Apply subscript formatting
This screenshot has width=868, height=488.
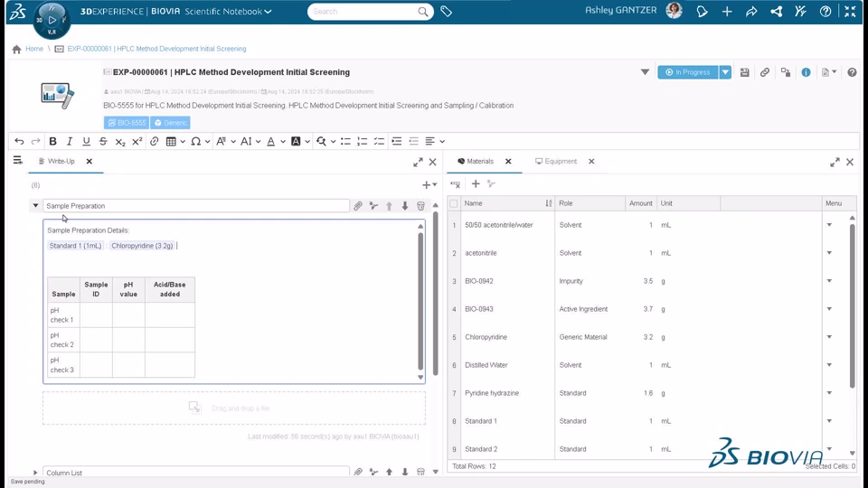click(x=120, y=142)
